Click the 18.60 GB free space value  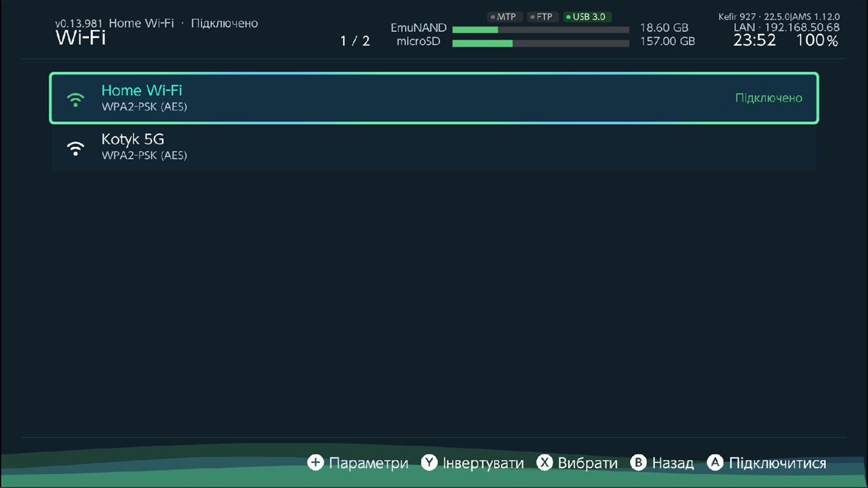(x=664, y=28)
